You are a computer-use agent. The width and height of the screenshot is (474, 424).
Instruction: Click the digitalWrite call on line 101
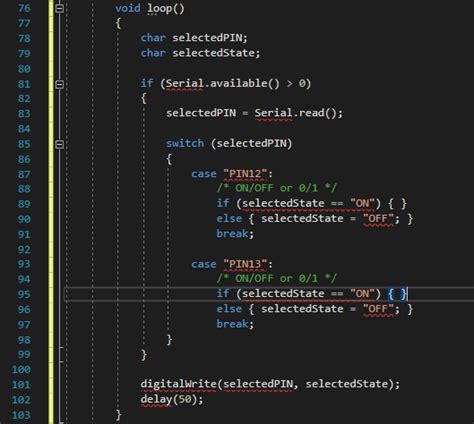click(270, 384)
